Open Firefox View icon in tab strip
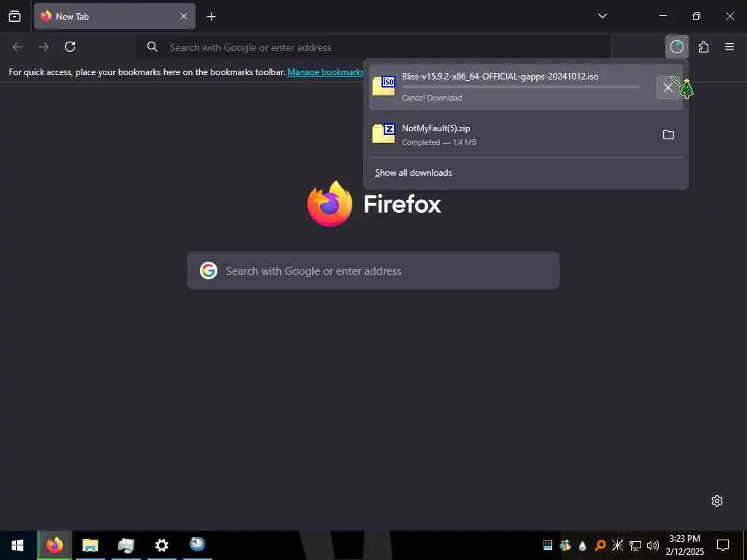 [15, 16]
